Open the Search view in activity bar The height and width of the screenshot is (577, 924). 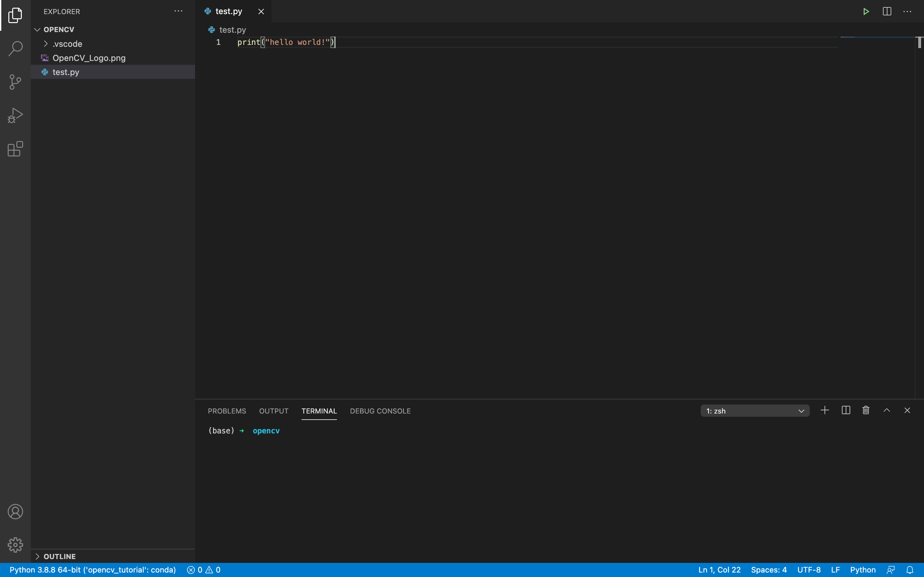[x=15, y=48]
